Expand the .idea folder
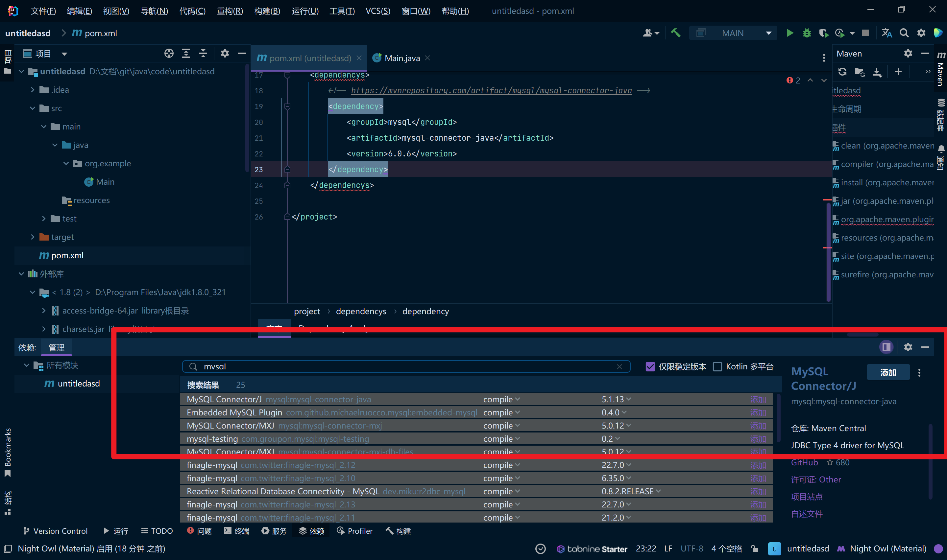 point(33,90)
